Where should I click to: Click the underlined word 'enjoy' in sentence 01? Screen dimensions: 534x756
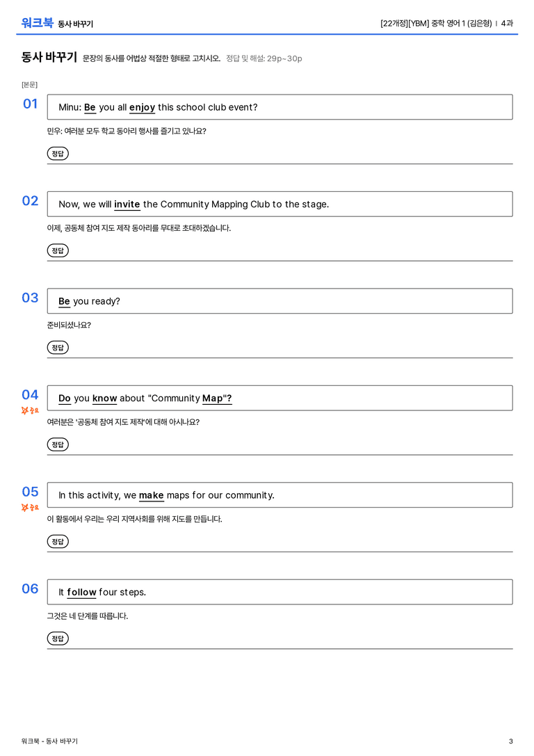142,107
